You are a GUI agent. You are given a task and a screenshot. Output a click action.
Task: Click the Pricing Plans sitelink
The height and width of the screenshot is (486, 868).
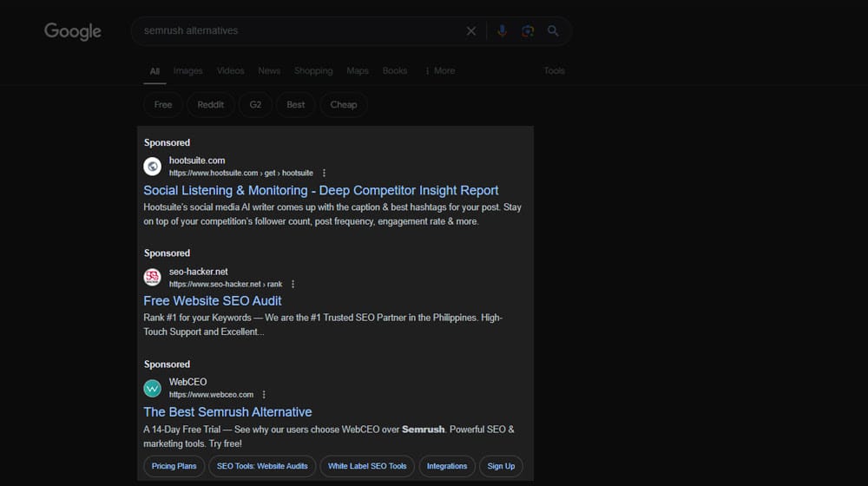tap(174, 466)
